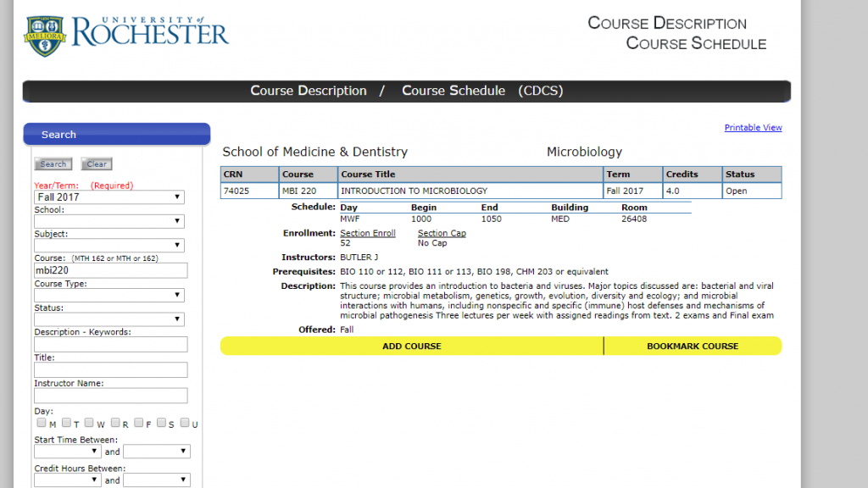Image resolution: width=868 pixels, height=488 pixels.
Task: Click the CRN value 74025
Action: coord(236,191)
